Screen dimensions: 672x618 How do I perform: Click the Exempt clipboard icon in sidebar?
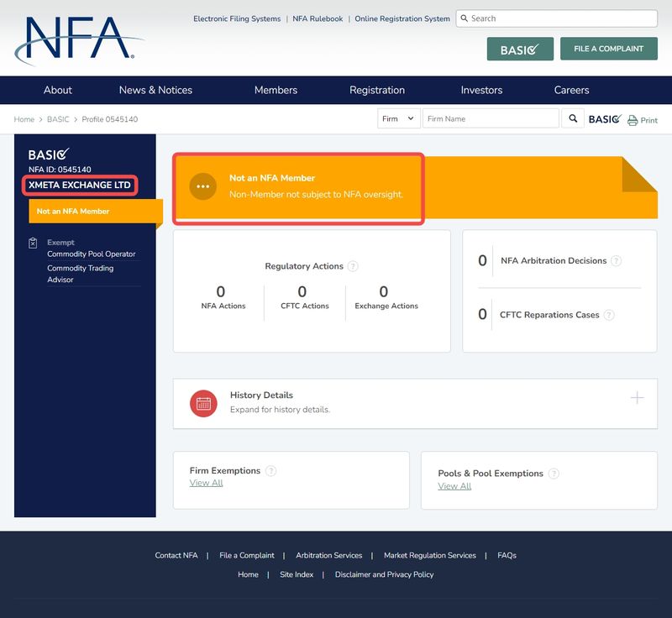[x=33, y=243]
